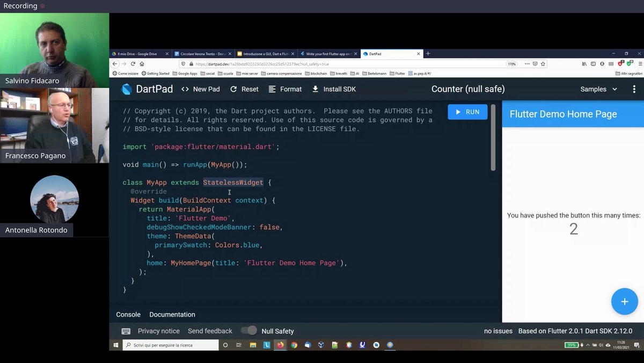Open the 'miei server' bookmark folder
This screenshot has width=644, height=363.
246,74
